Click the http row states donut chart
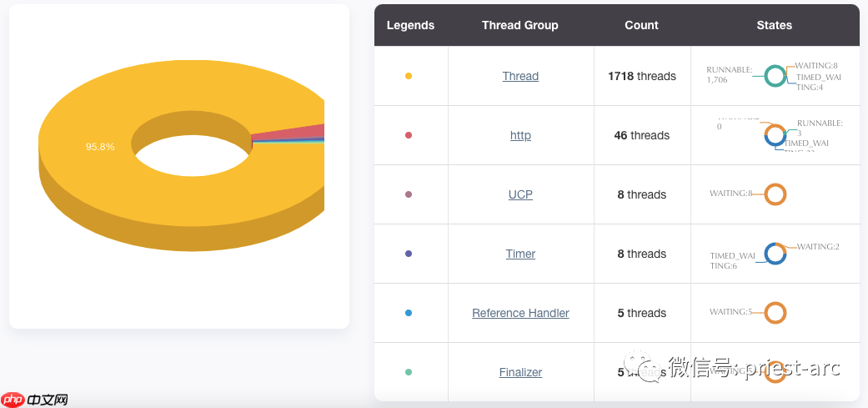 775,135
